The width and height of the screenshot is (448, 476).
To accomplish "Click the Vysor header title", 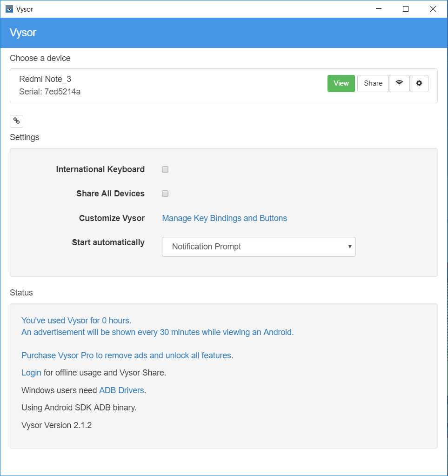I will [x=23, y=33].
